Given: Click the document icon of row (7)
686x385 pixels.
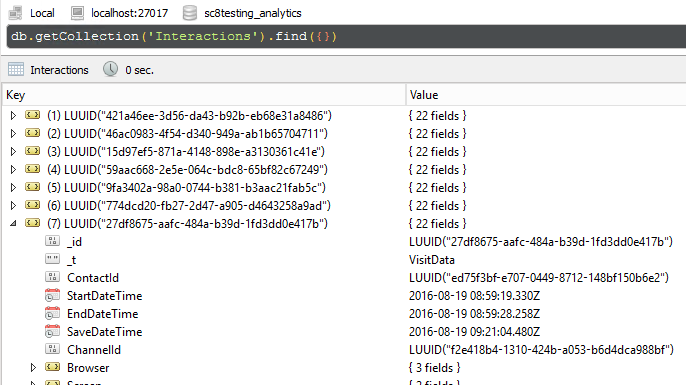Looking at the screenshot, I should pos(32,223).
